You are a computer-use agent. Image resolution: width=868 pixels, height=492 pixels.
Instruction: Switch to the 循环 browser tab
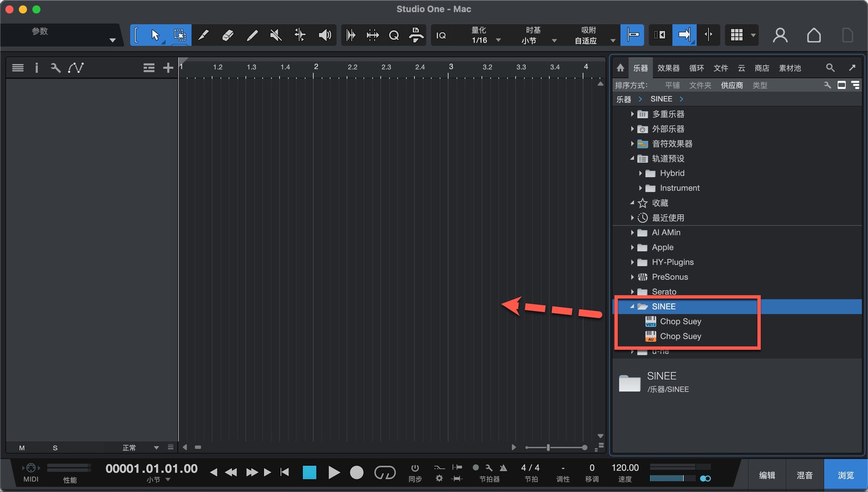tap(696, 68)
